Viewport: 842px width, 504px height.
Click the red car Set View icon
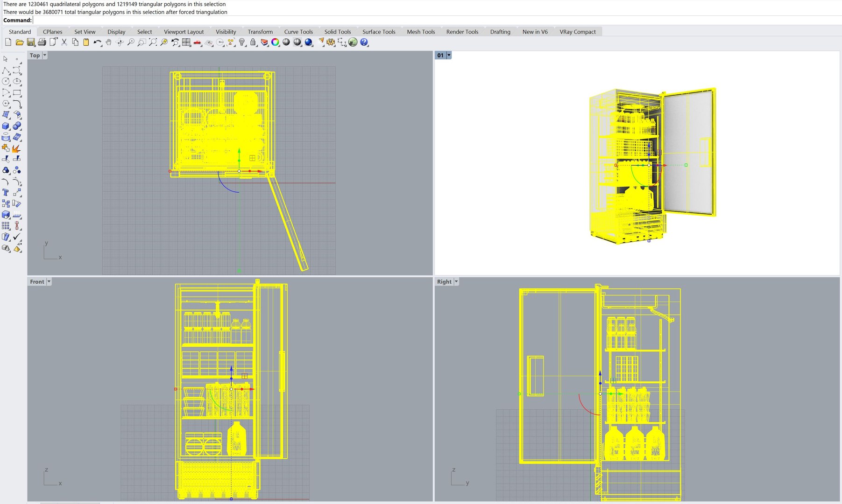pos(198,42)
